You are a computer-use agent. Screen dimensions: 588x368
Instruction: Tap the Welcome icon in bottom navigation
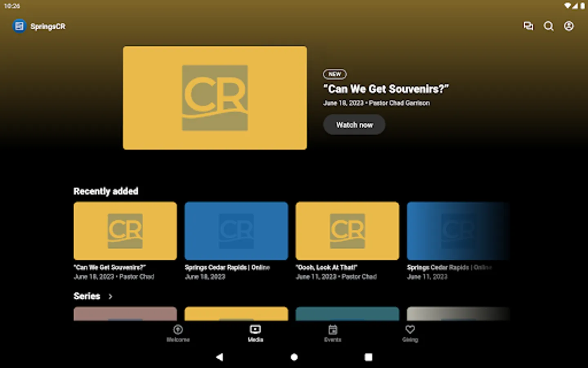click(x=178, y=329)
